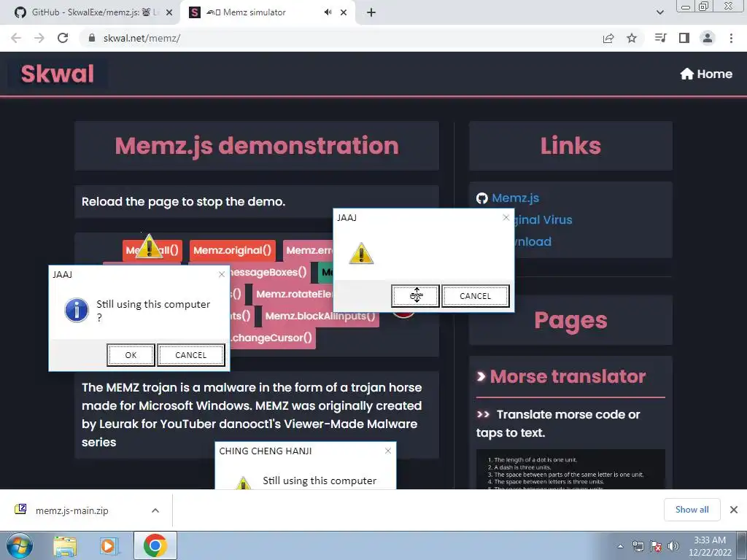Image resolution: width=747 pixels, height=560 pixels.
Task: Open the media control icon in toolbar
Action: (660, 38)
